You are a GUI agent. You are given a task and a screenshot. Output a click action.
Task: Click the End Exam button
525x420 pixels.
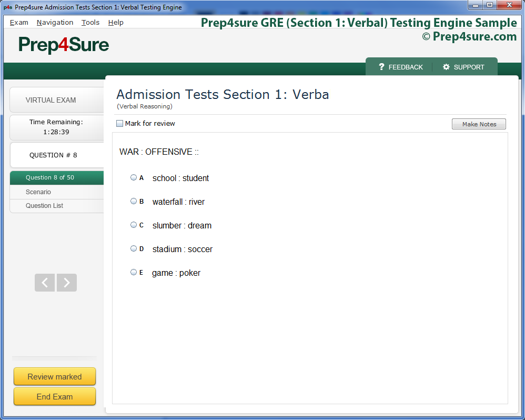click(55, 396)
